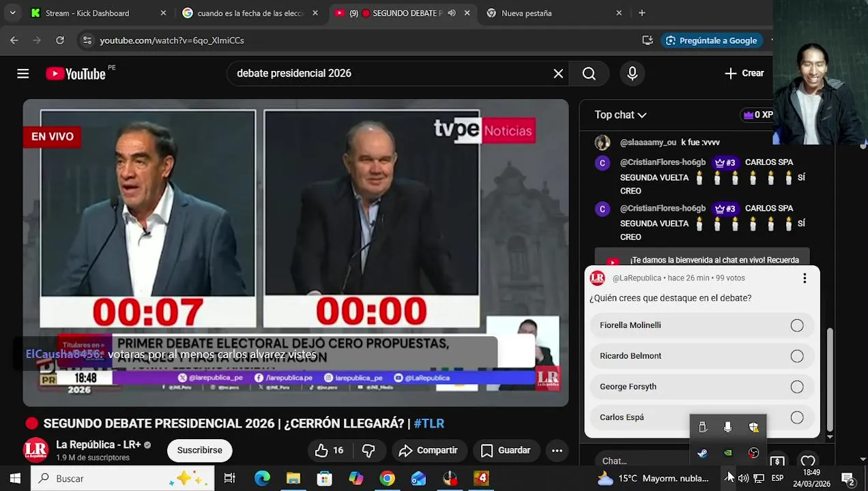The image size is (868, 491).
Task: Open #TLR hashtag link
Action: tap(429, 423)
